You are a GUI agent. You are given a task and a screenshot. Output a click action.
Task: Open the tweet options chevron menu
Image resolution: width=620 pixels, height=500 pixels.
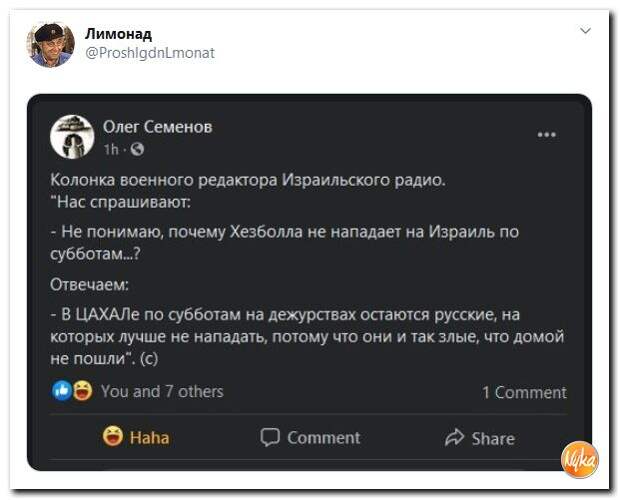pos(585,31)
